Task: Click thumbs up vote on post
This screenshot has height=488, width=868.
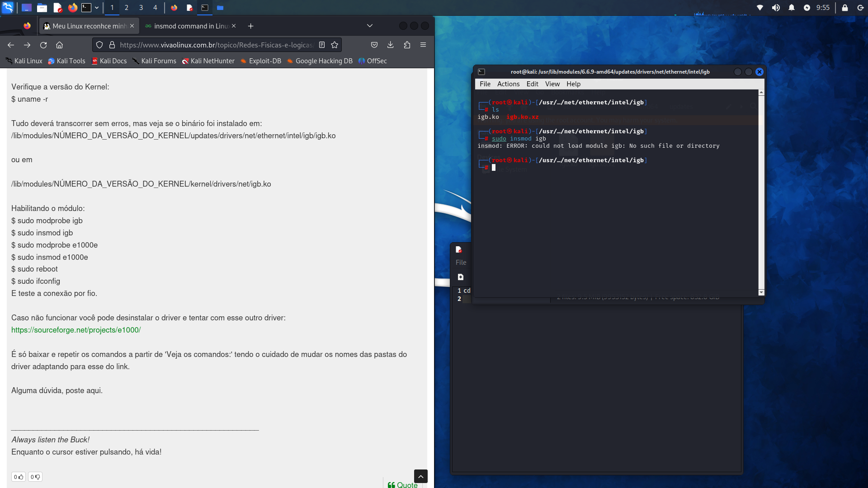Action: (x=19, y=477)
